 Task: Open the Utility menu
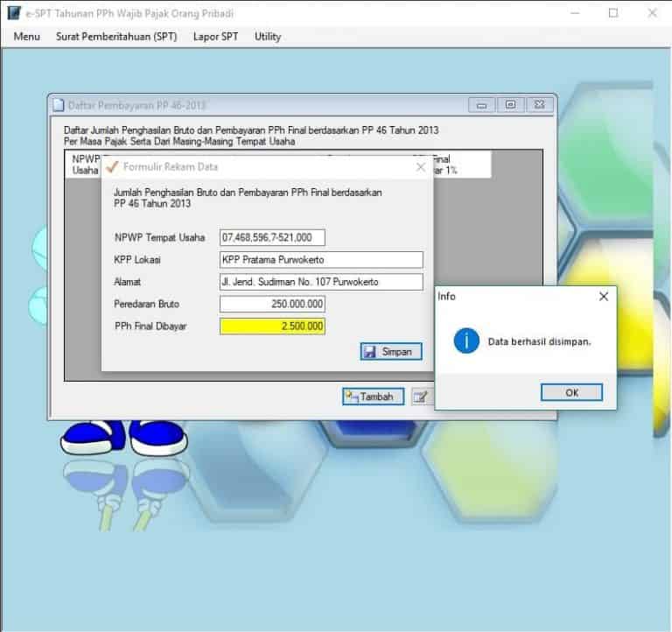268,37
